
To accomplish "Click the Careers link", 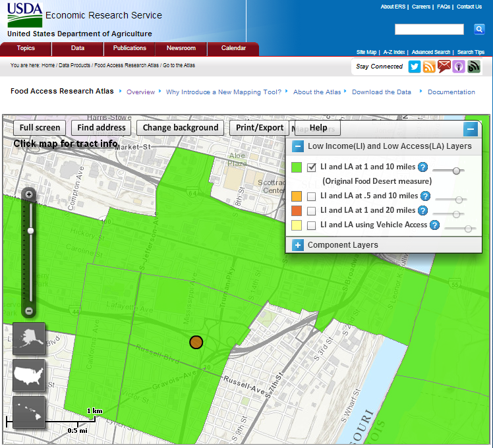I will 421,7.
